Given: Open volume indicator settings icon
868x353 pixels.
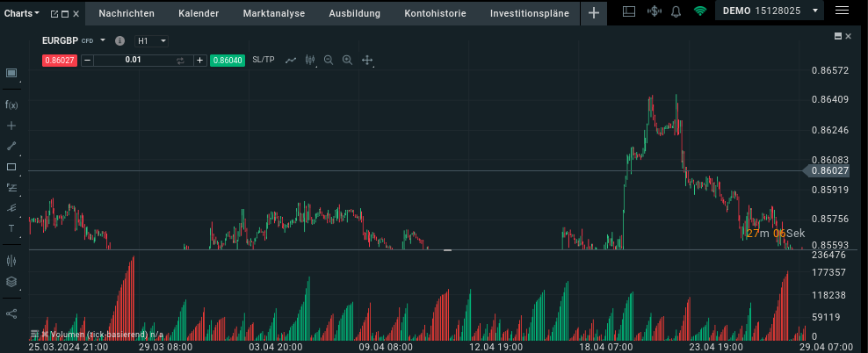Looking at the screenshot, I should [x=34, y=335].
